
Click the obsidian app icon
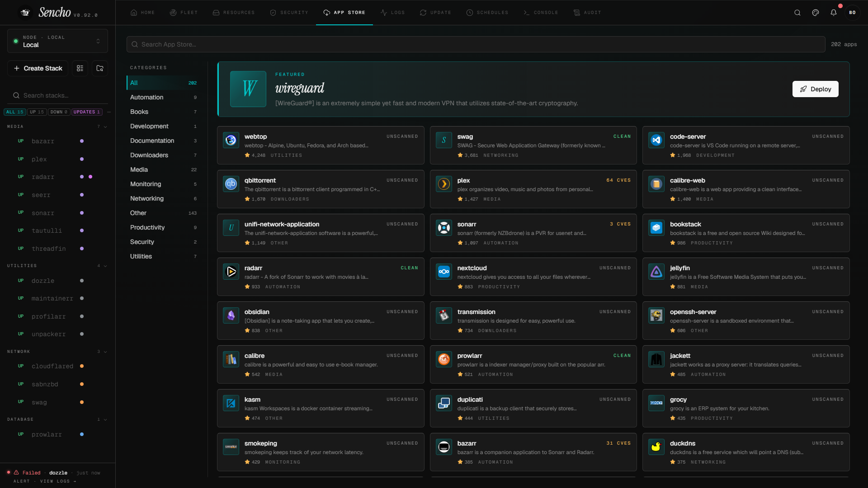(231, 315)
